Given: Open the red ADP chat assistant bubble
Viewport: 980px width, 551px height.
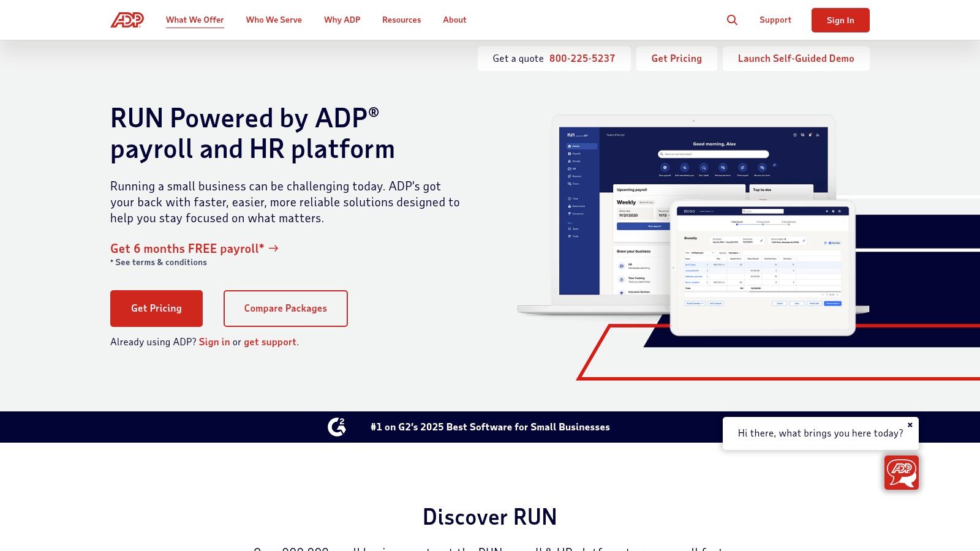Looking at the screenshot, I should tap(900, 473).
